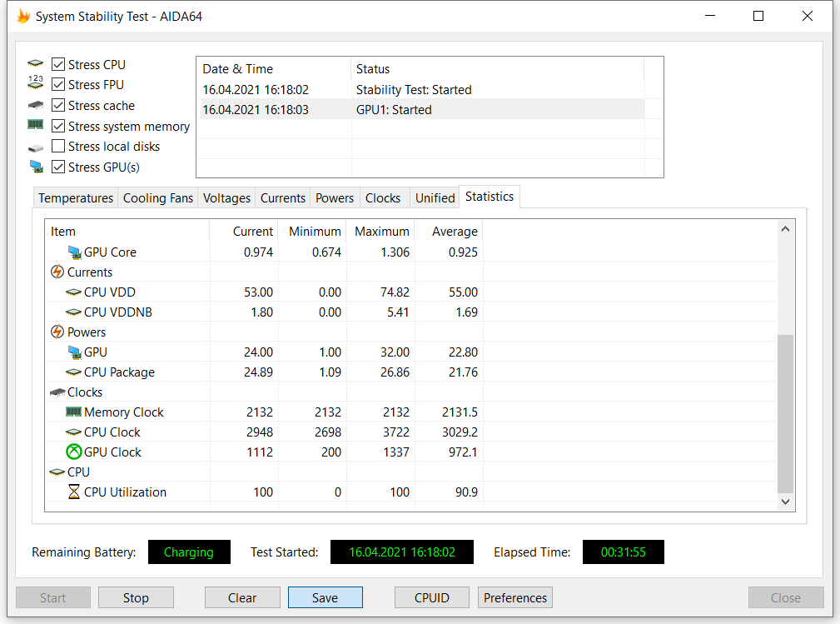
Task: Click the Current column header
Action: [244, 232]
